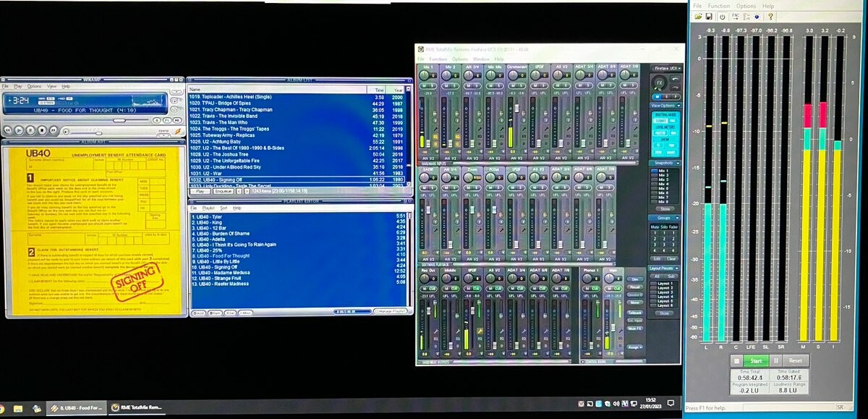Image resolution: width=868 pixels, height=419 pixels.
Task: Click the Store button under Snapshots
Action: [665, 208]
